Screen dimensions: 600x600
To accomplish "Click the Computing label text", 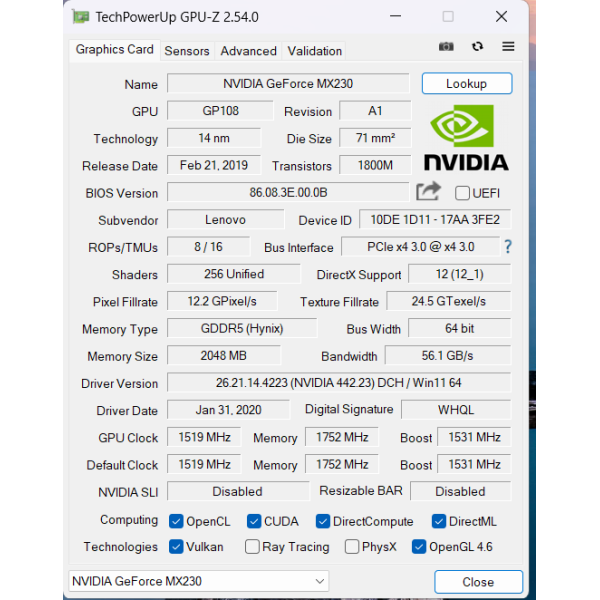I will pyautogui.click(x=129, y=520).
